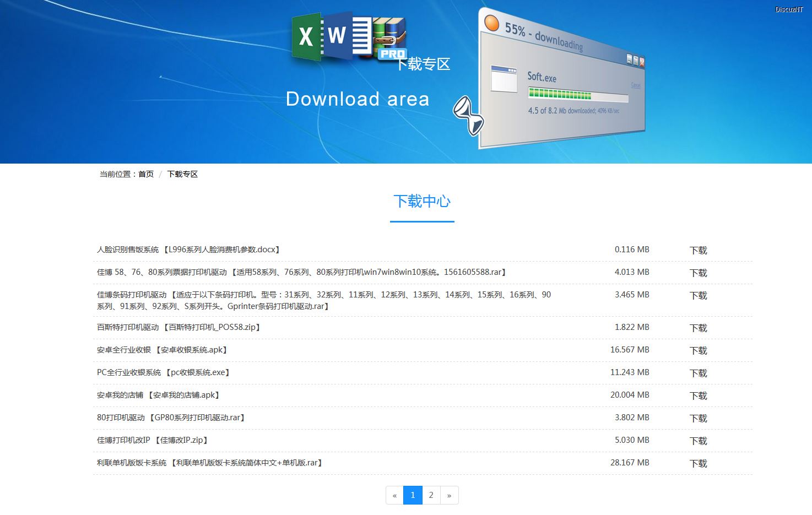Download the L996系列人脸消费机参数.docx file
The image size is (812, 515).
698,250
